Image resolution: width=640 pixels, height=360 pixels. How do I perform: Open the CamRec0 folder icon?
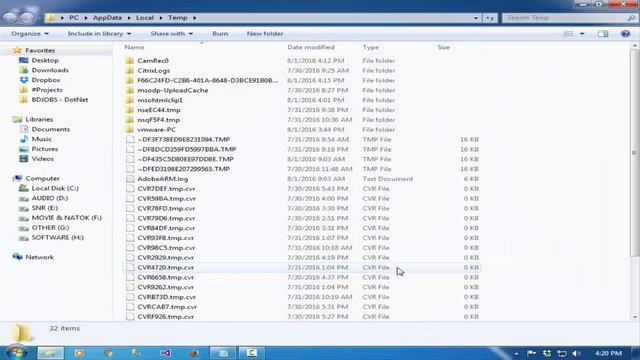[x=130, y=61]
